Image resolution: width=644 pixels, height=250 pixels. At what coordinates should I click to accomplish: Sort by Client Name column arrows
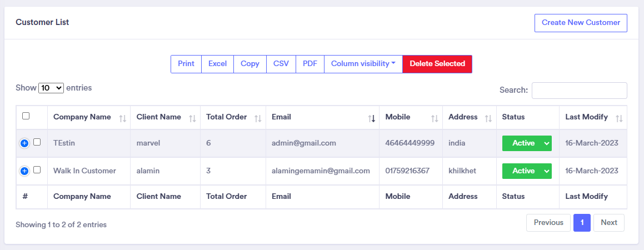pyautogui.click(x=192, y=118)
